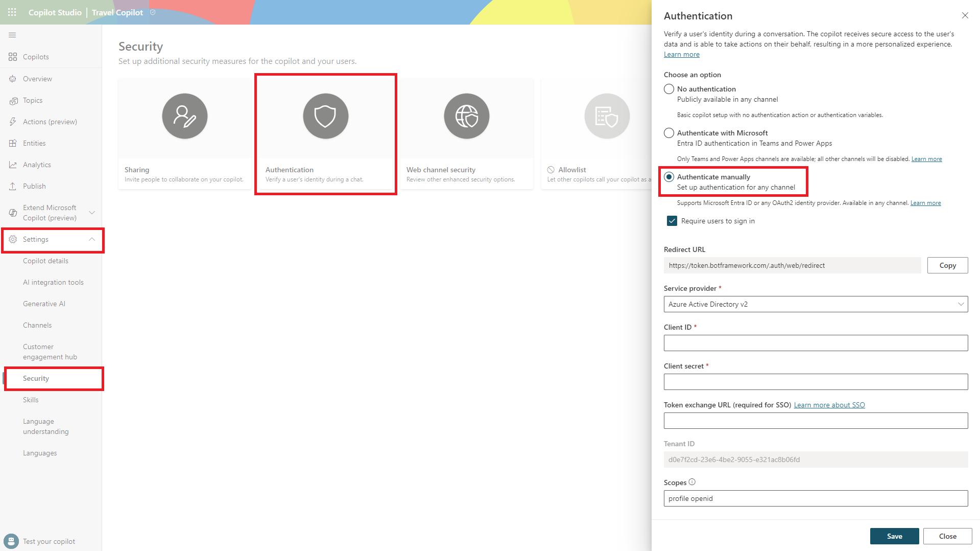Expand Extend Microsoft Copilot chevron

point(92,213)
